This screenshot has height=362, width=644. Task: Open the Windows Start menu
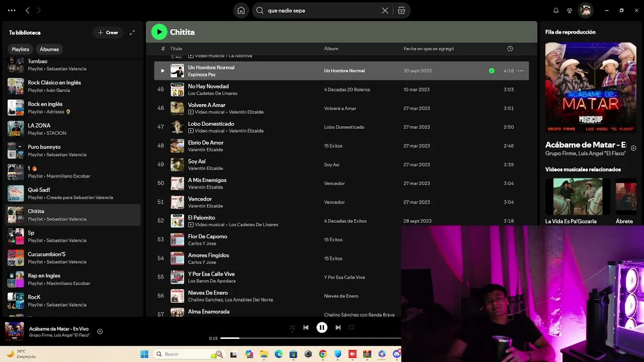pos(144,354)
